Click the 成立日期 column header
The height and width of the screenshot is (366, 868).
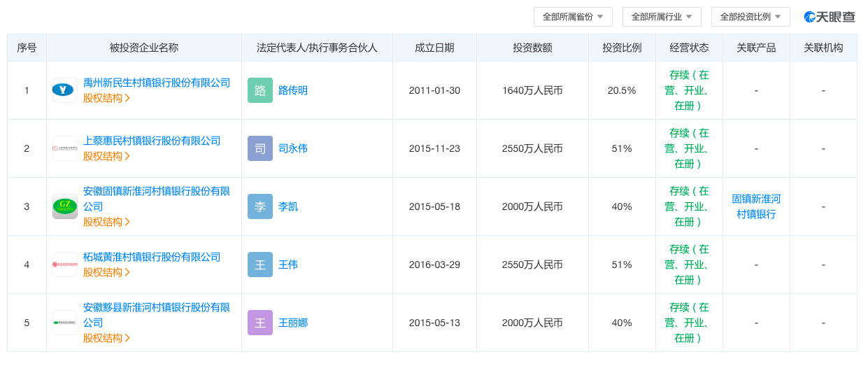point(434,48)
